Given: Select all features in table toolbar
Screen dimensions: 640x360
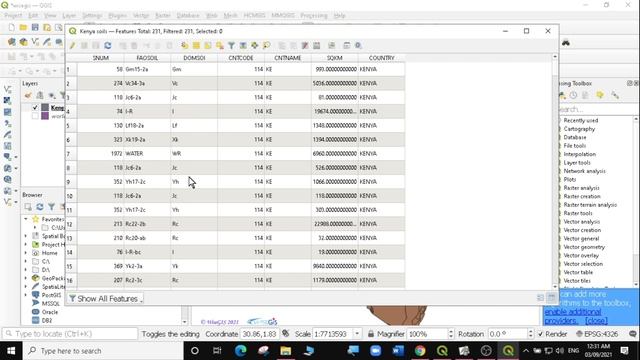Looking at the screenshot, I should [x=196, y=45].
